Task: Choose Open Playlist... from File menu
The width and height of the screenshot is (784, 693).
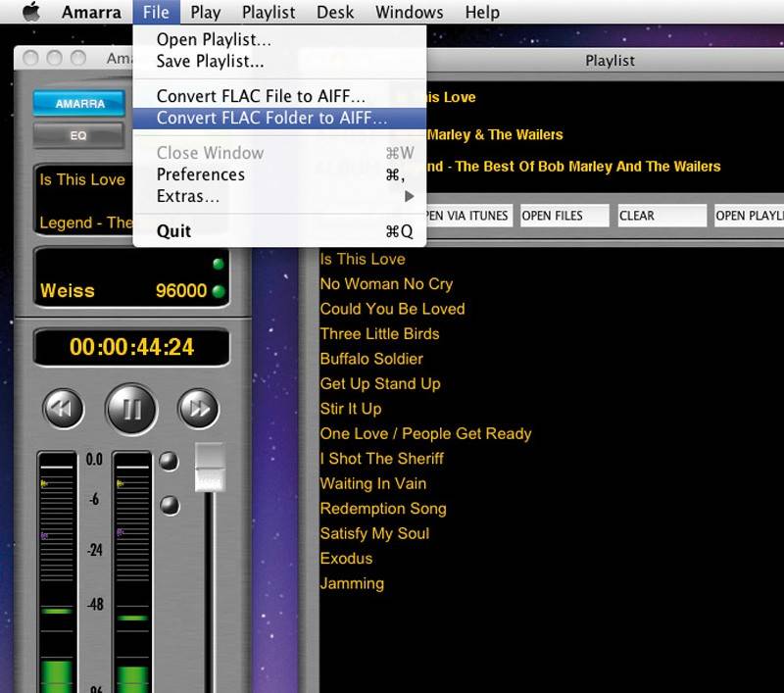Action: (x=279, y=39)
